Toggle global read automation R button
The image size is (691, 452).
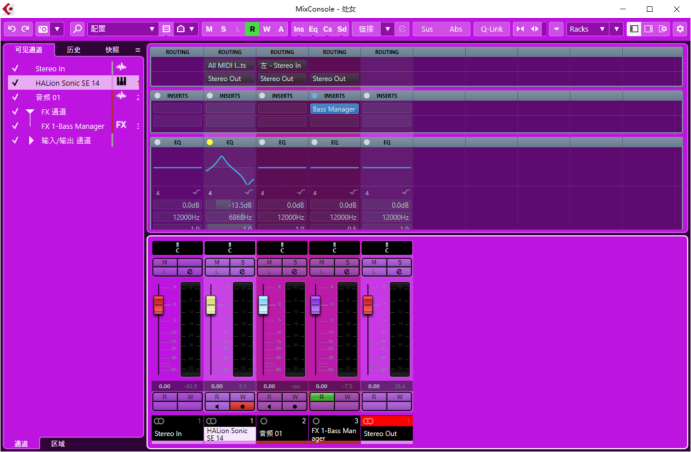coord(252,29)
